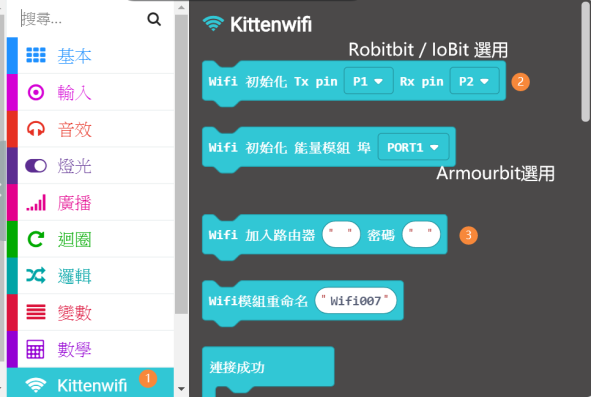Click the 音效 headphones icon
591x397 pixels.
point(36,129)
